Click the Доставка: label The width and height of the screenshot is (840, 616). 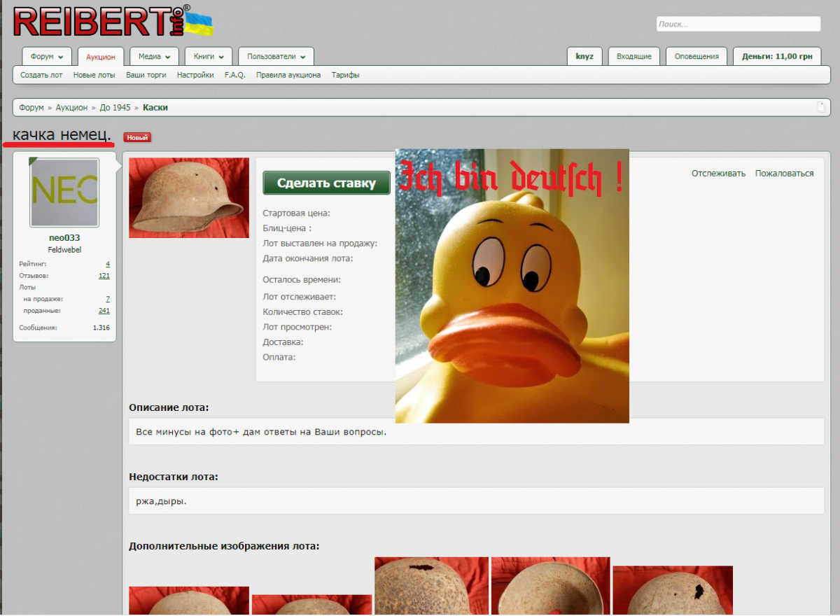tap(283, 342)
